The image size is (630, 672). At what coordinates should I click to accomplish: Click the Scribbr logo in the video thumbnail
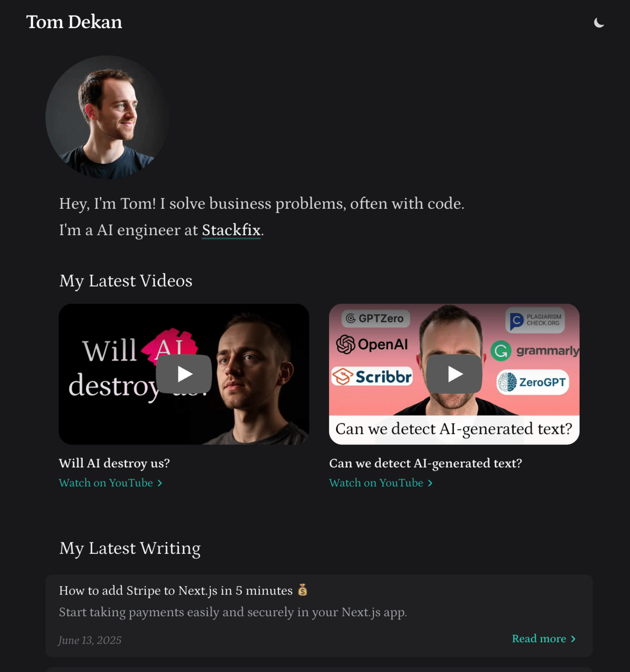click(x=372, y=376)
